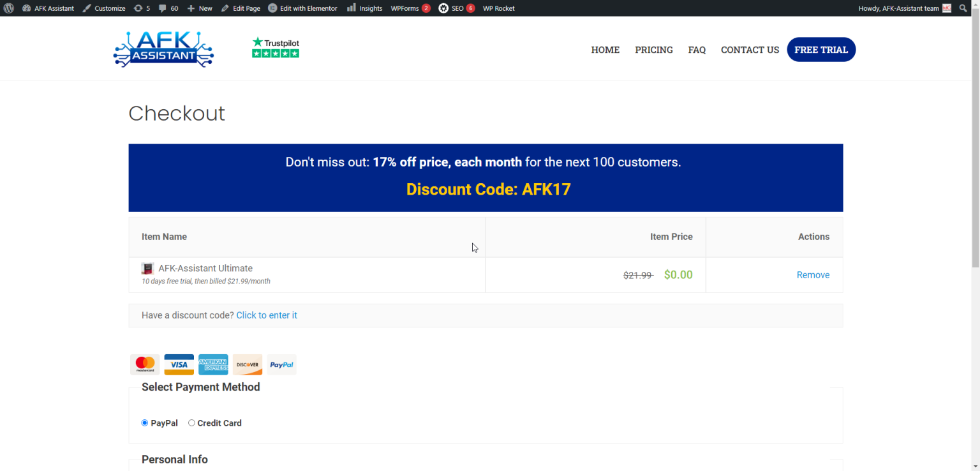Open the comments bubble showing 60

[168, 8]
